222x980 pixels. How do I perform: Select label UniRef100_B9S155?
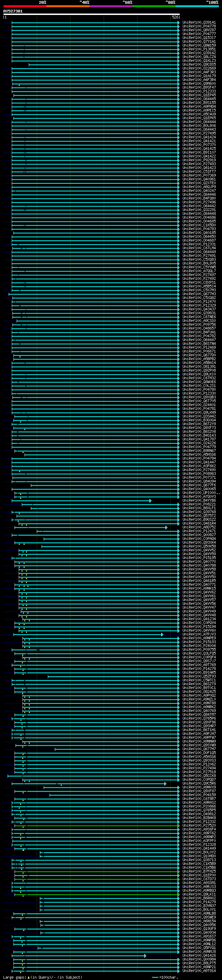(199, 103)
